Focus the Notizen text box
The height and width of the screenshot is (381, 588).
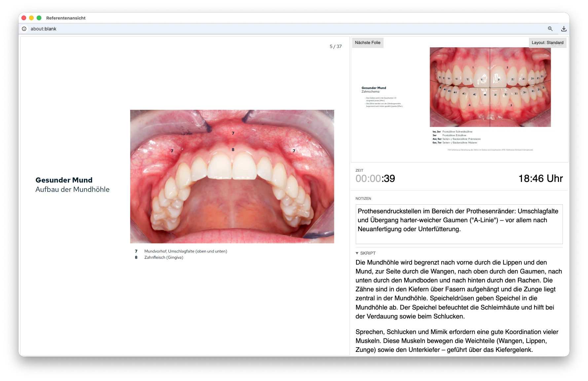pyautogui.click(x=459, y=224)
